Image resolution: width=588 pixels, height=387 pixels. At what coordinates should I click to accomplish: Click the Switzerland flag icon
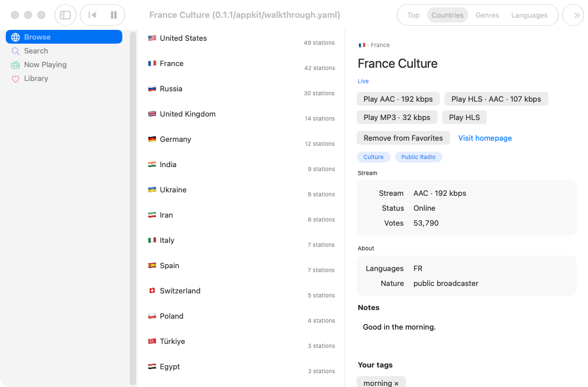152,291
